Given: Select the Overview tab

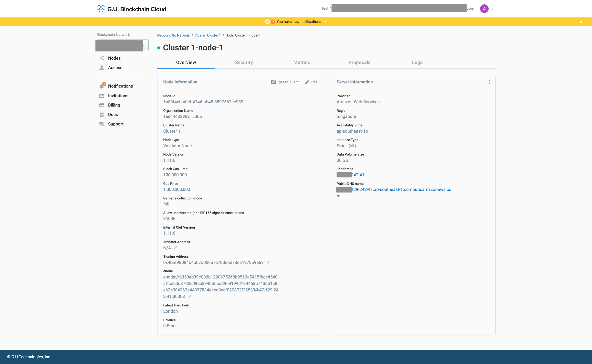Looking at the screenshot, I should pyautogui.click(x=186, y=63).
